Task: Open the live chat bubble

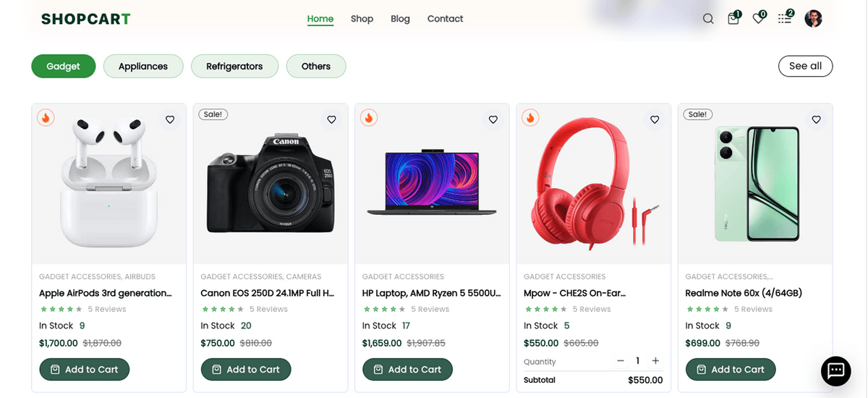Action: (x=835, y=371)
